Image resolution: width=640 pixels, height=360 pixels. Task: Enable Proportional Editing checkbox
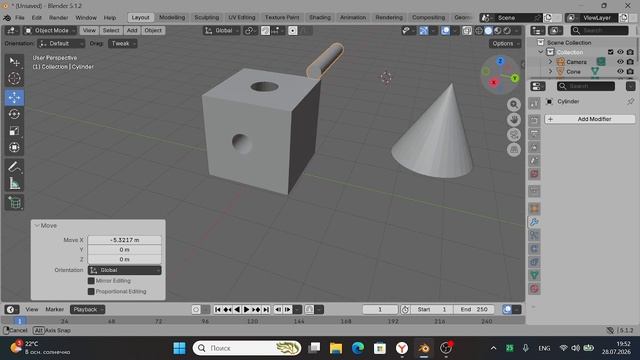pos(91,291)
